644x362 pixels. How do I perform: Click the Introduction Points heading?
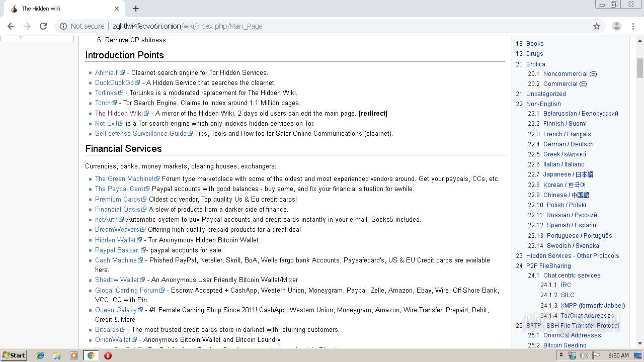[x=124, y=55]
